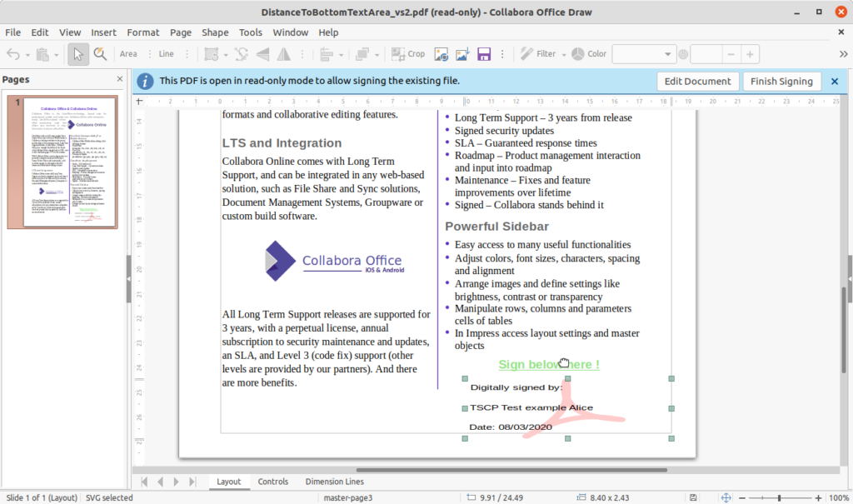Activate the Zoom & Pan magnifier tool
This screenshot has width=853, height=504.
point(100,54)
